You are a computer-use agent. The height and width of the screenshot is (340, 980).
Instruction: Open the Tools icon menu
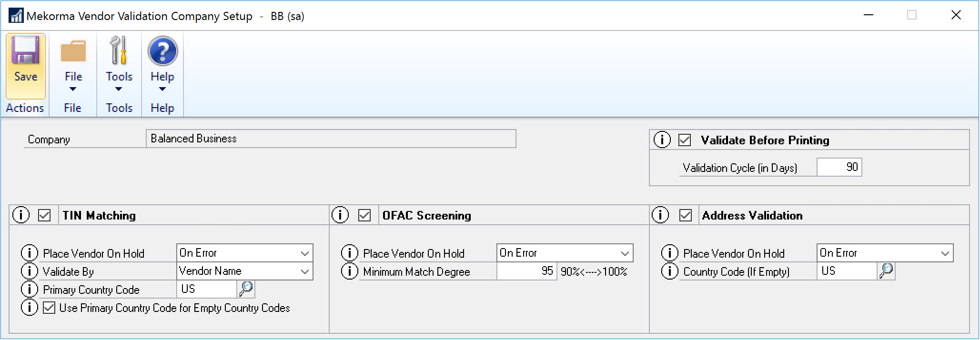(x=119, y=51)
